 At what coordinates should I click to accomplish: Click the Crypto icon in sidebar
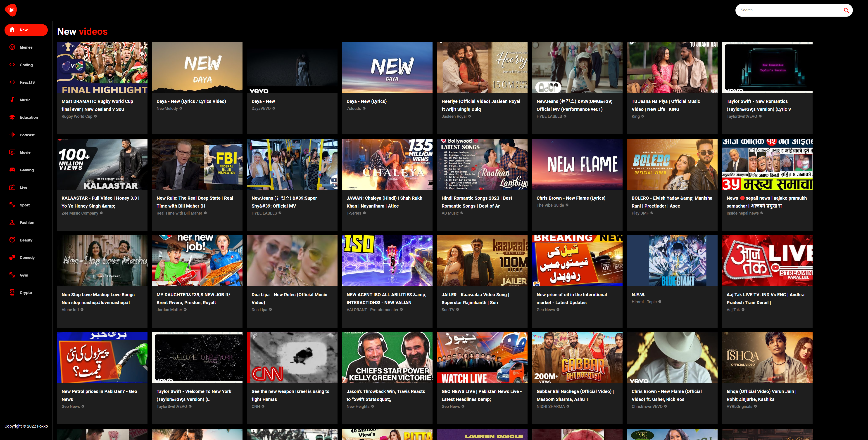pos(12,292)
